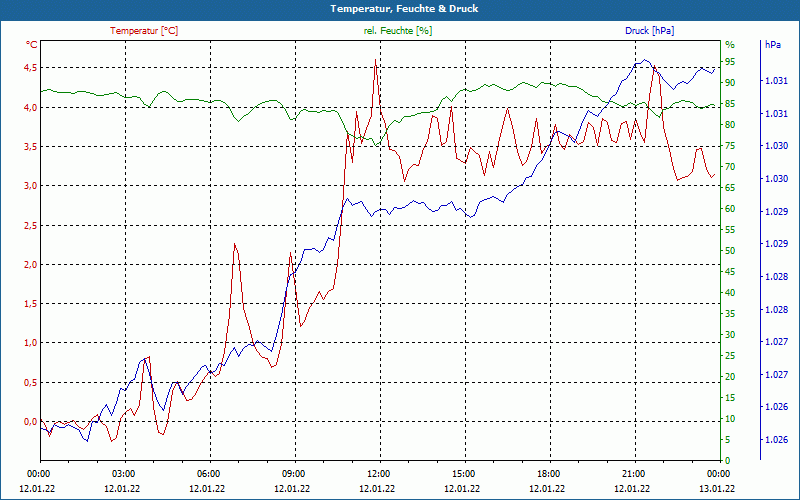The width and height of the screenshot is (800, 500).
Task: Click the "10" humidity axis value
Action: (x=730, y=418)
